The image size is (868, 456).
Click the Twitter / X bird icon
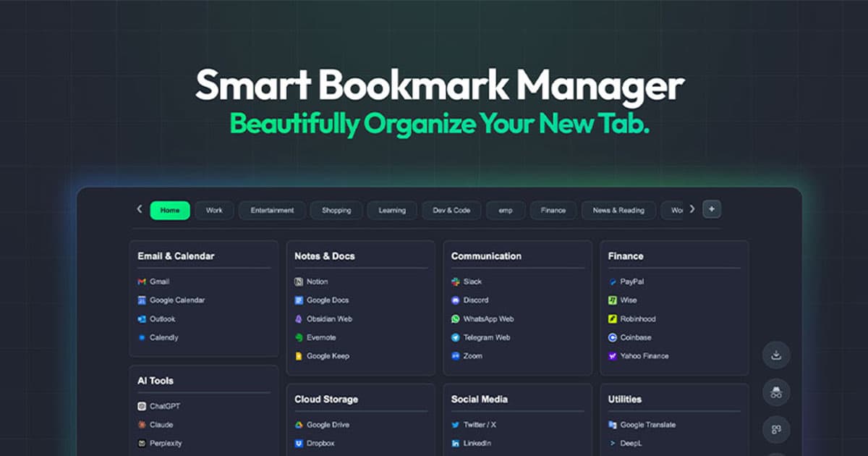tap(456, 425)
